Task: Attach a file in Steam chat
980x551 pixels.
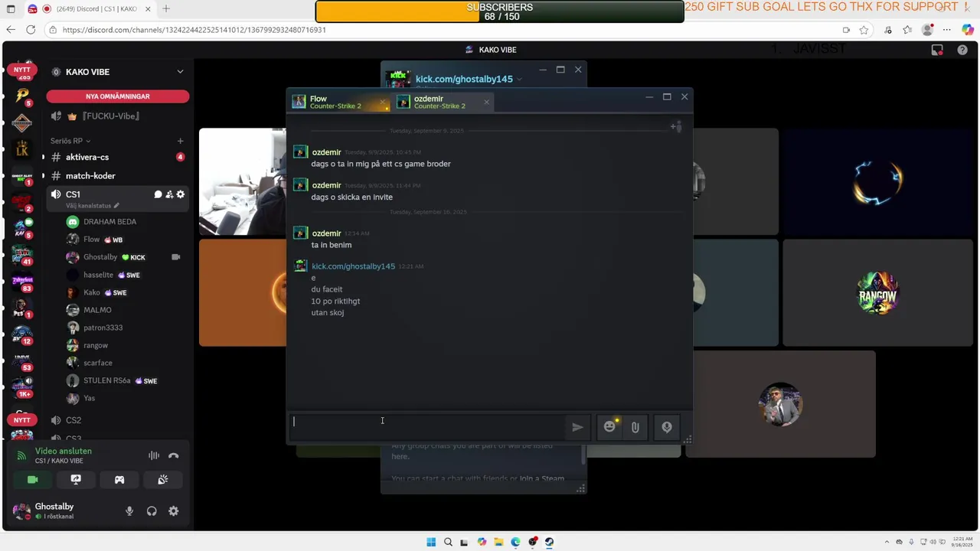Action: coord(635,428)
